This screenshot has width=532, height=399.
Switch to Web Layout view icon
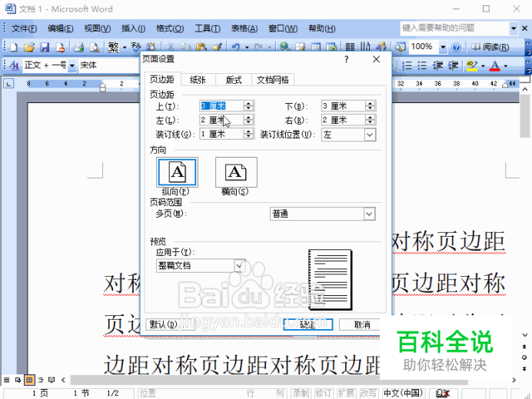pyautogui.click(x=18, y=380)
